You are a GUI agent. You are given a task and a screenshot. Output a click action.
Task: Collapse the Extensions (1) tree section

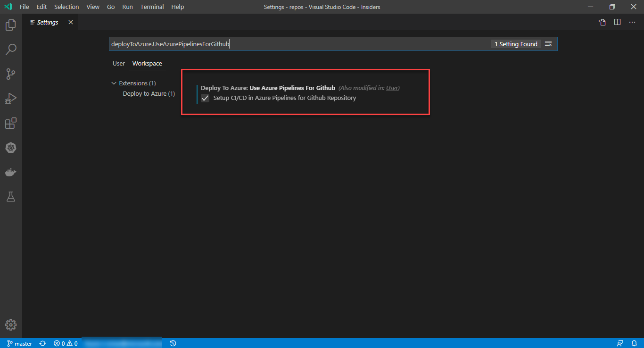[114, 83]
